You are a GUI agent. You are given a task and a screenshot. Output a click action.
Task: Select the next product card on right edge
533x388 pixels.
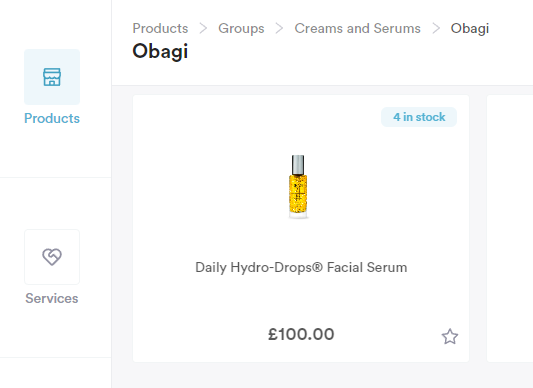coord(510,229)
